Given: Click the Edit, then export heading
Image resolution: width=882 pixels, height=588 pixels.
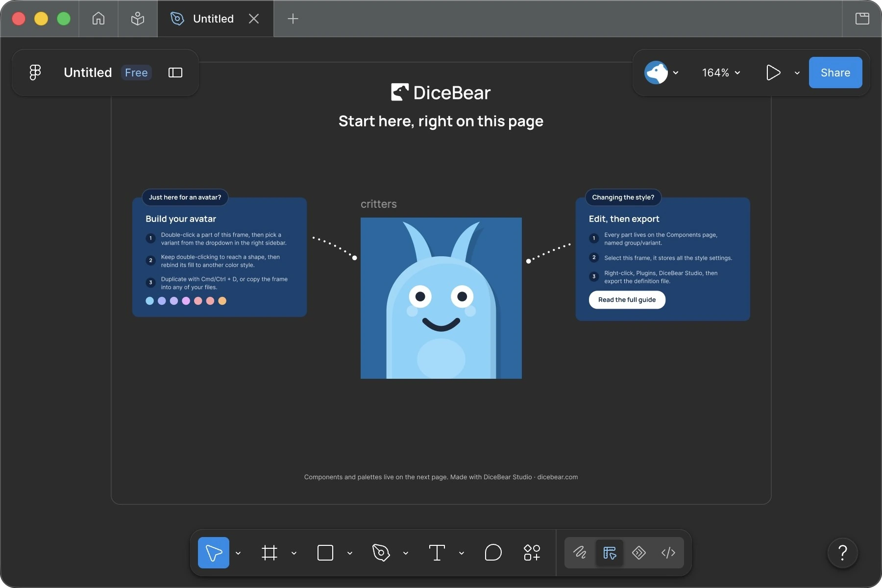Looking at the screenshot, I should pos(624,219).
